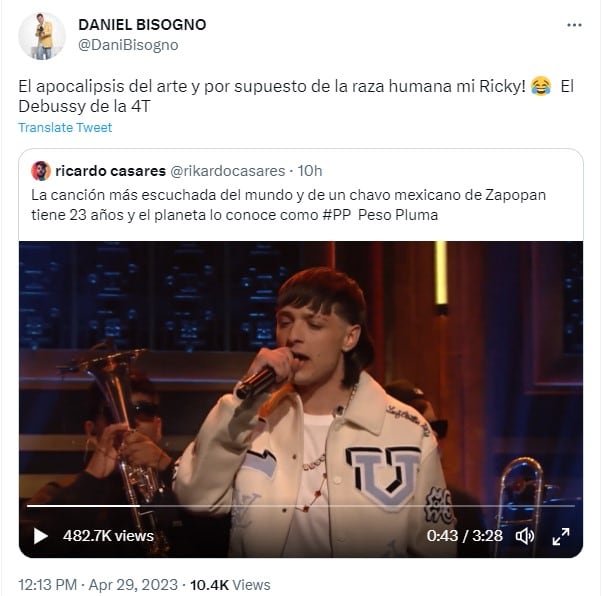Open the quoted tweet text about Peso Pluma

tap(288, 205)
